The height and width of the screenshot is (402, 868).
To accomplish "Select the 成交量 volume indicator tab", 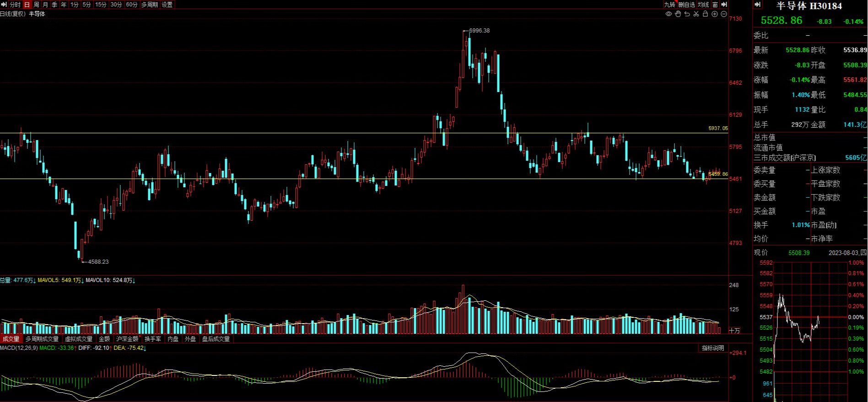I will [11, 339].
